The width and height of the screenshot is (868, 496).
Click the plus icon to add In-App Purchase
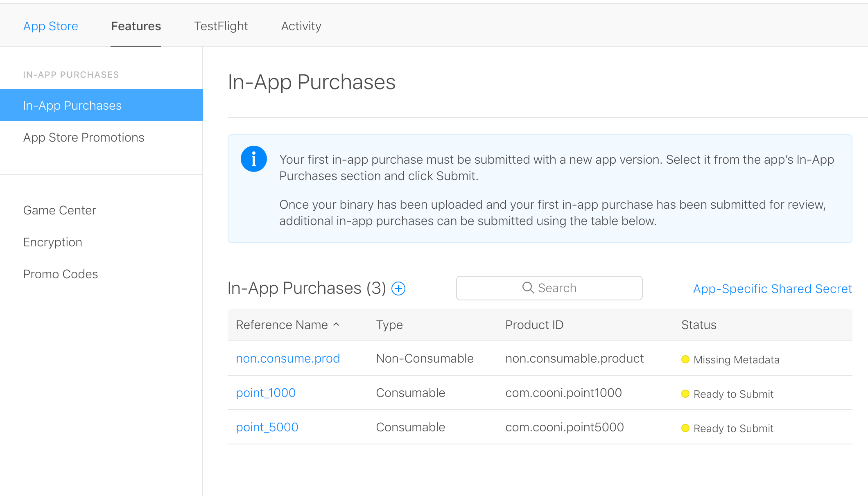click(398, 289)
